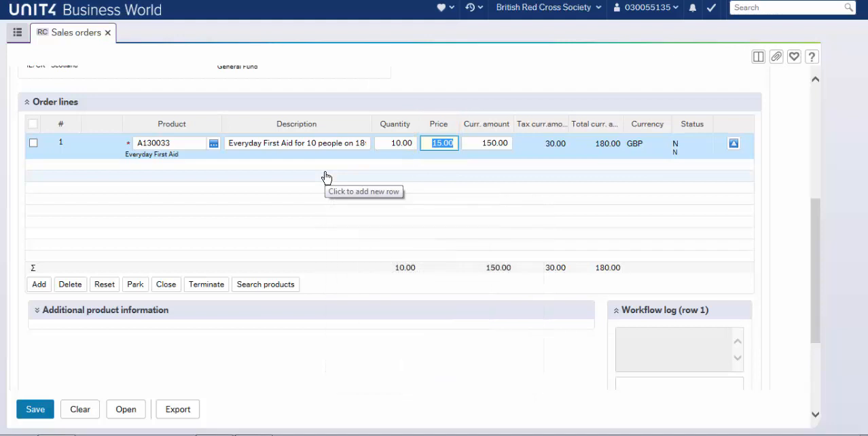Click the Reset button

click(x=105, y=285)
